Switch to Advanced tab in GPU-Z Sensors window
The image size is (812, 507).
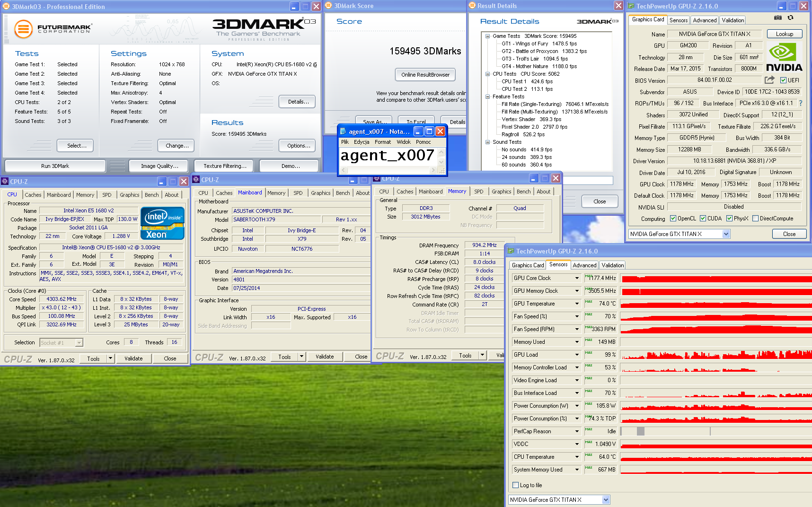coord(584,265)
